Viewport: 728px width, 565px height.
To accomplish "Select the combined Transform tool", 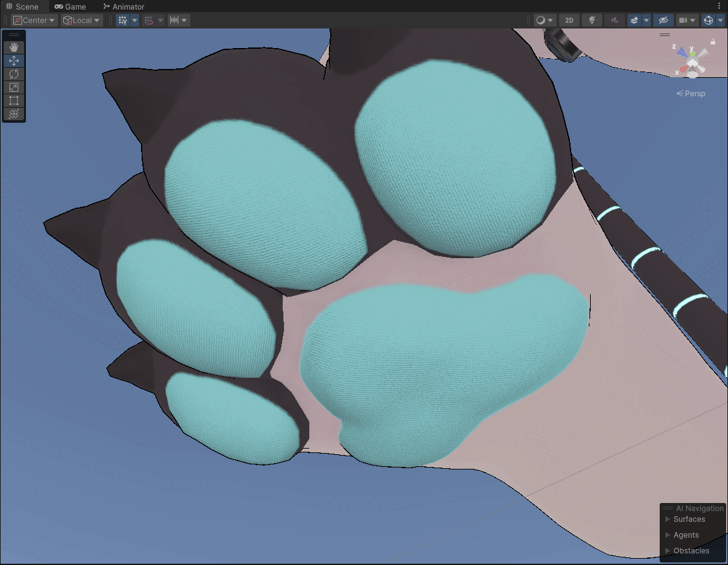I will click(x=14, y=115).
